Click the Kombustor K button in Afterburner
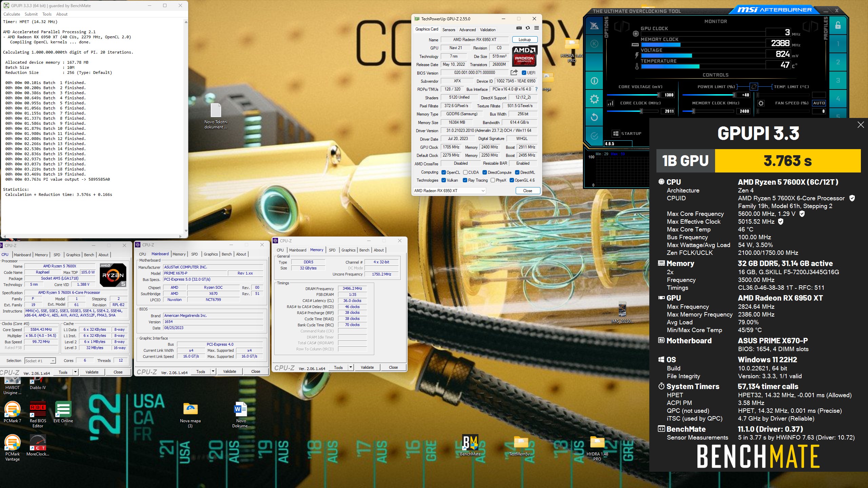 [594, 44]
